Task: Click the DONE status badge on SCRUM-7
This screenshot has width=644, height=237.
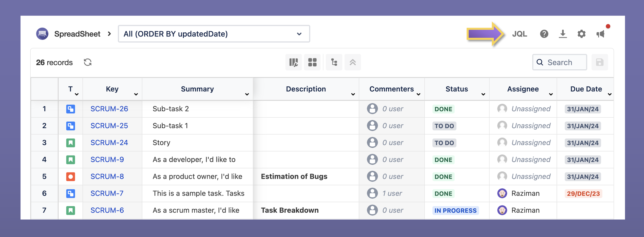Action: click(x=443, y=193)
